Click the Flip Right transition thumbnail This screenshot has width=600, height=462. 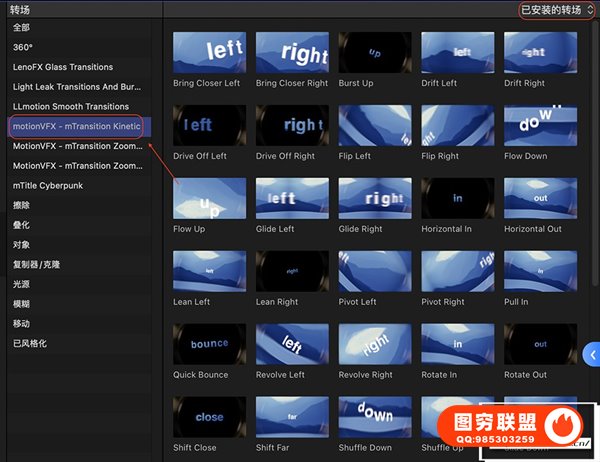click(x=458, y=126)
